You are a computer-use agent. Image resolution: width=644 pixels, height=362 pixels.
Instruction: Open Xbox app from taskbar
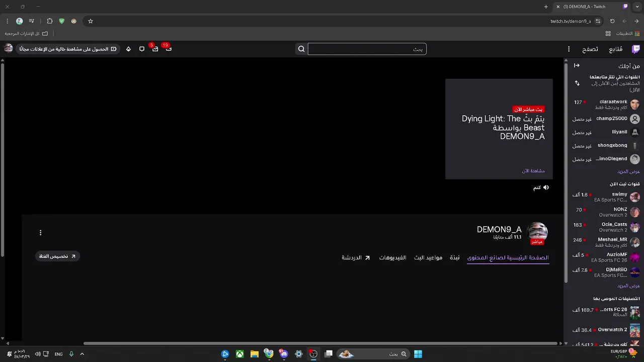pos(240,354)
